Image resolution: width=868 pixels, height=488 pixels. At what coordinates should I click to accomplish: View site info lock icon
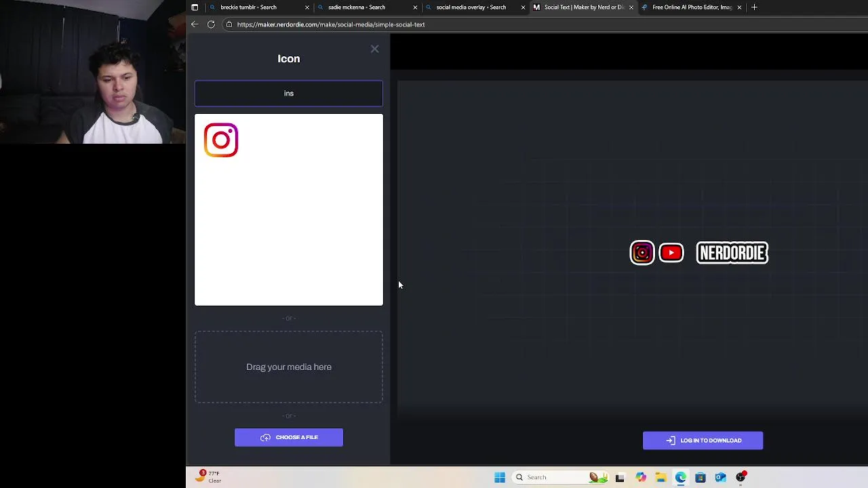pyautogui.click(x=229, y=24)
